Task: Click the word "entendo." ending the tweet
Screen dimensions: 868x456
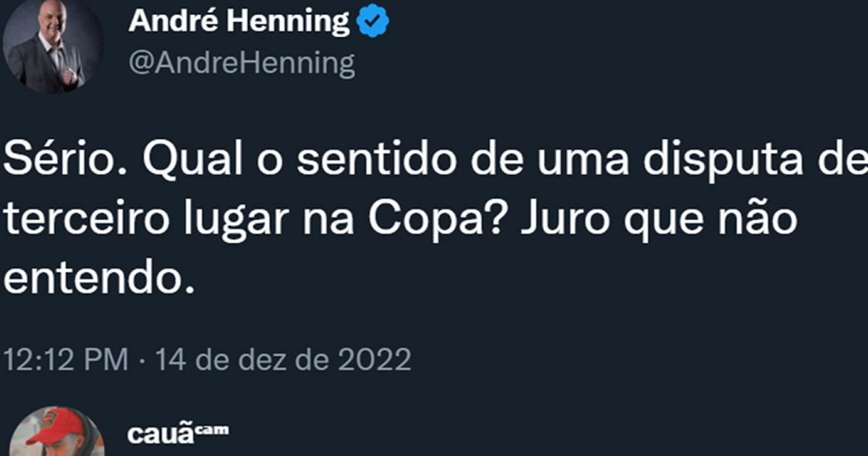Action: (100, 276)
